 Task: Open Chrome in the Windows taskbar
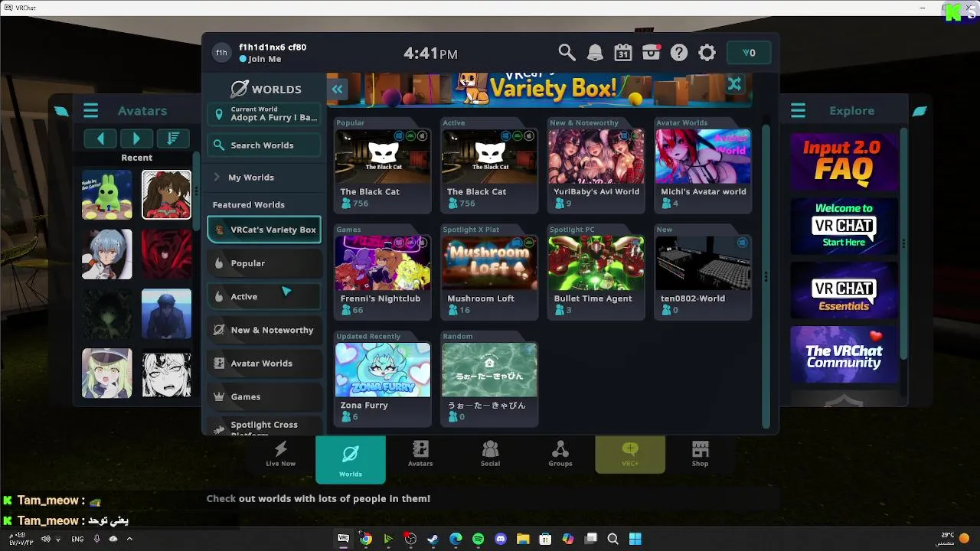point(366,539)
